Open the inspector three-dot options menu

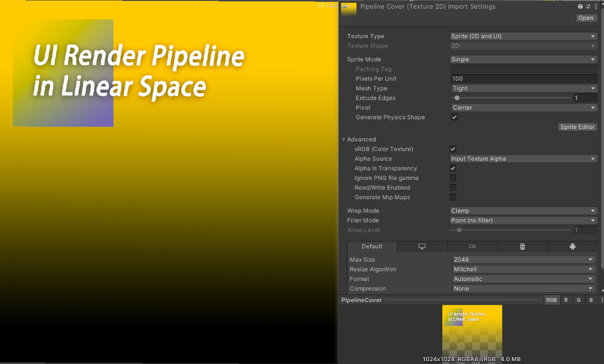click(x=596, y=6)
